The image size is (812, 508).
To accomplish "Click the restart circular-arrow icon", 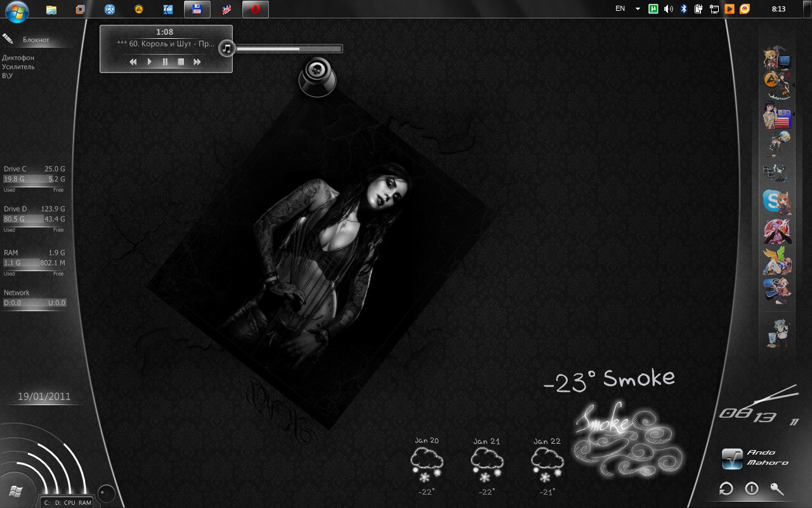I will (726, 488).
